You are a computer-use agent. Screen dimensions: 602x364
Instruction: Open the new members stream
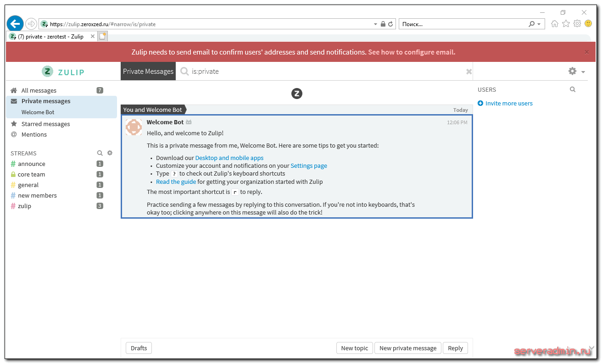(x=37, y=195)
